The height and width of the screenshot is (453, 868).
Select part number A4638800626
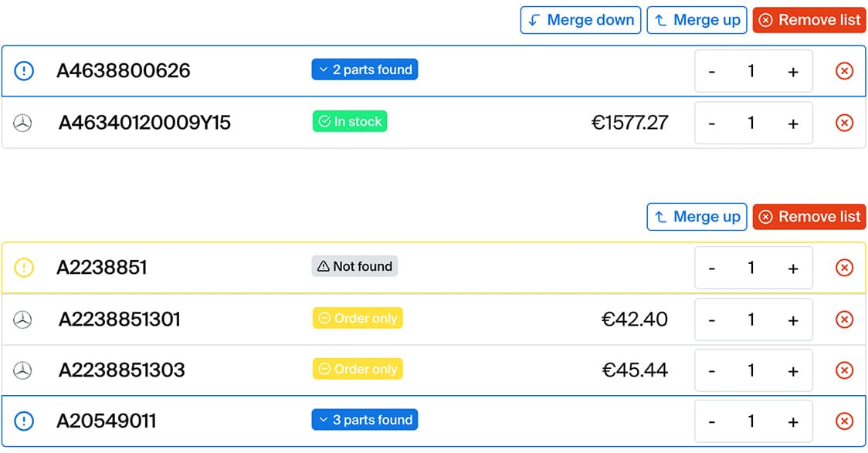(x=124, y=71)
